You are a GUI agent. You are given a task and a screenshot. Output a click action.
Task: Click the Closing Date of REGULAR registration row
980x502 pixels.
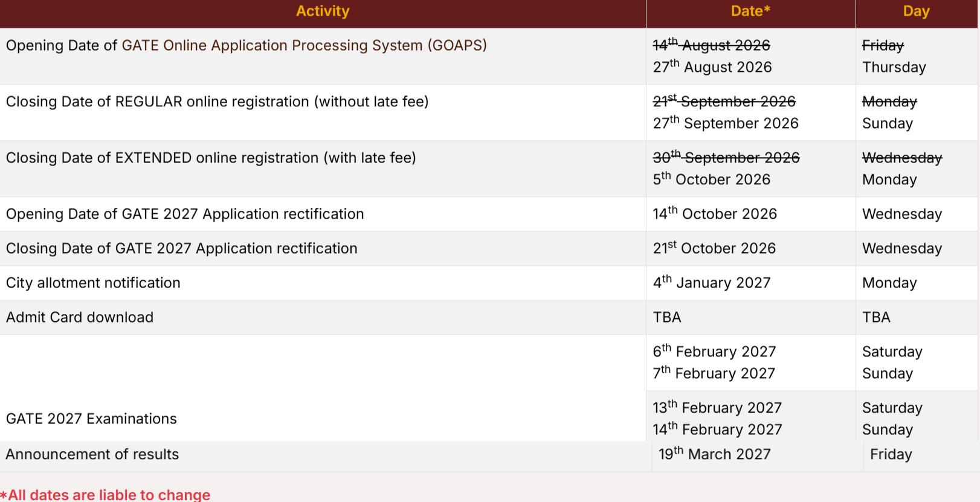[x=489, y=112]
